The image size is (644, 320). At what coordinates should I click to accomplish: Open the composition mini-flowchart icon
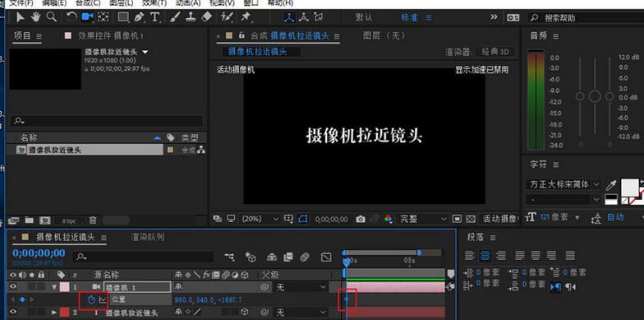click(230, 257)
